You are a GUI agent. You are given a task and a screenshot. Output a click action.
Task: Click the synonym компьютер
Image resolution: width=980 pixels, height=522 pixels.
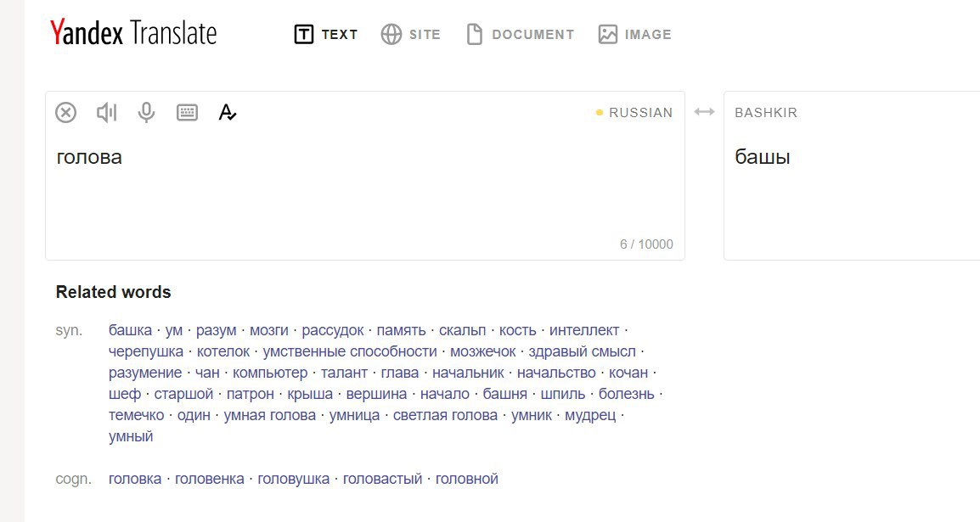pyautogui.click(x=270, y=373)
